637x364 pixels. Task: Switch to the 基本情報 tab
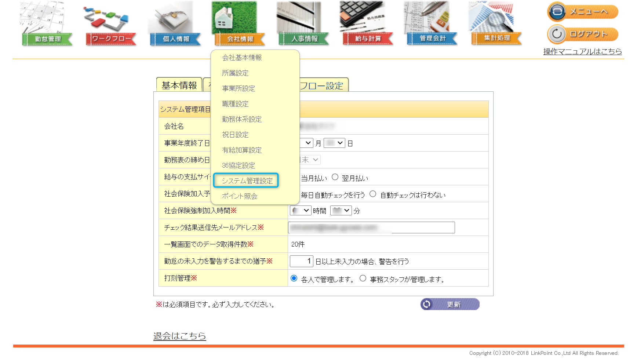coord(179,85)
